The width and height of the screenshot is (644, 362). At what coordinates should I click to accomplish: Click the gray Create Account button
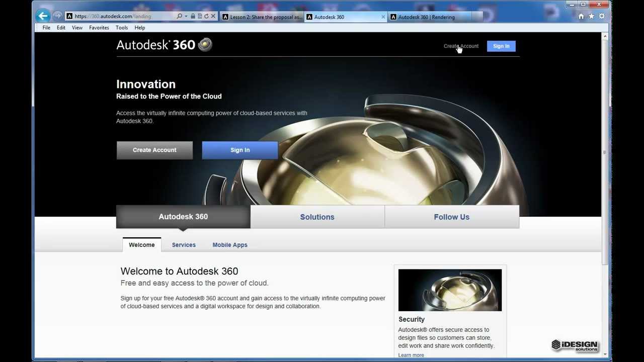pos(154,150)
